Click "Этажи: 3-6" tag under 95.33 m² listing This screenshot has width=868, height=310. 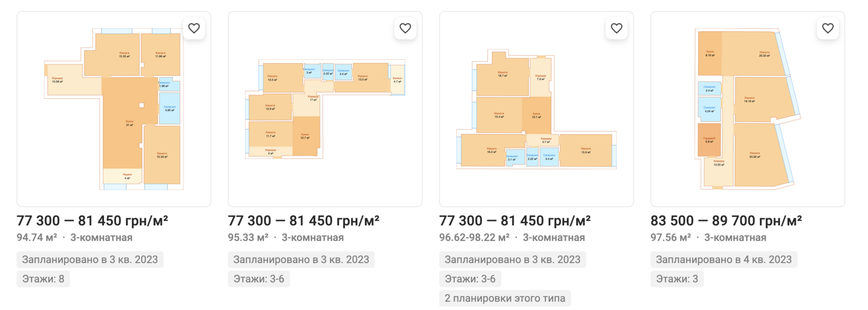click(x=259, y=279)
